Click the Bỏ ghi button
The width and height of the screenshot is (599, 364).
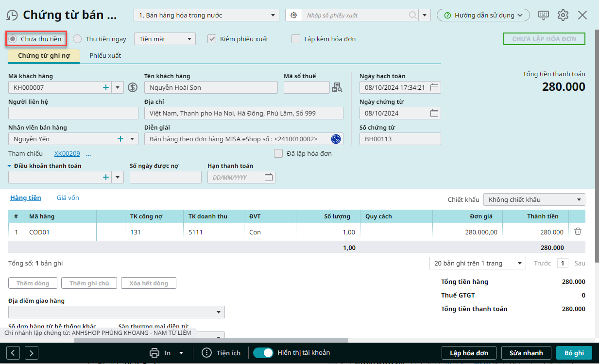point(574,353)
